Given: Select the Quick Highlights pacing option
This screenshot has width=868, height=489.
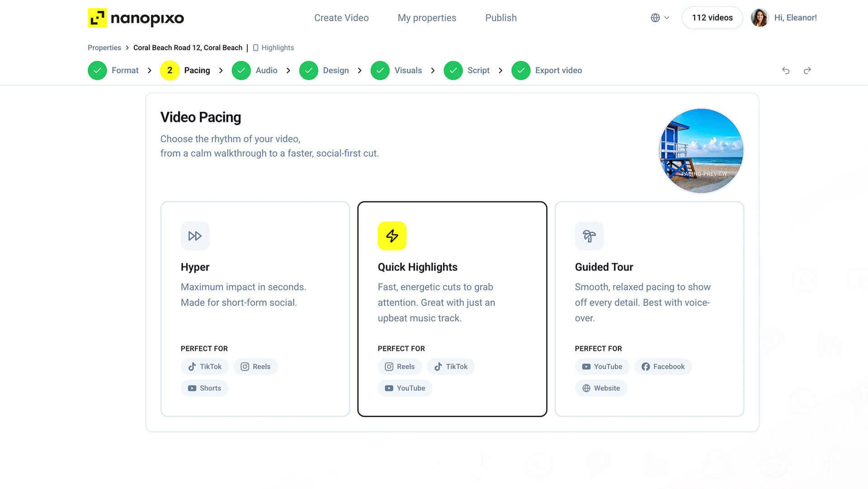Looking at the screenshot, I should click(x=452, y=309).
